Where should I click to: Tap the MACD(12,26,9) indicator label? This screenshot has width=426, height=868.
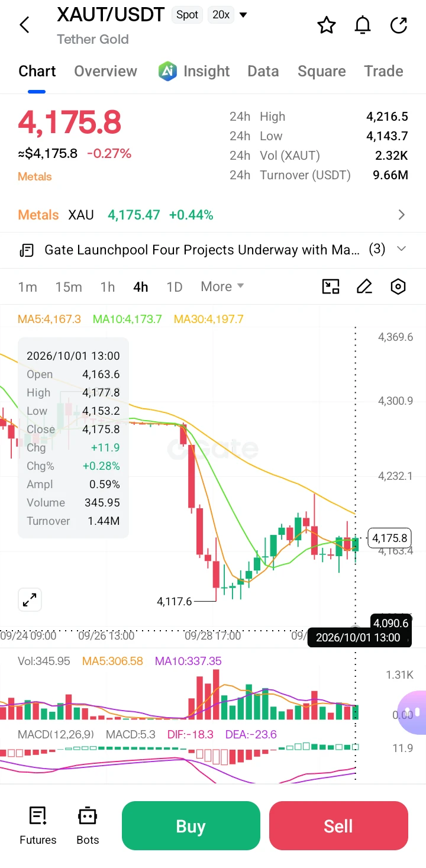pos(56,734)
